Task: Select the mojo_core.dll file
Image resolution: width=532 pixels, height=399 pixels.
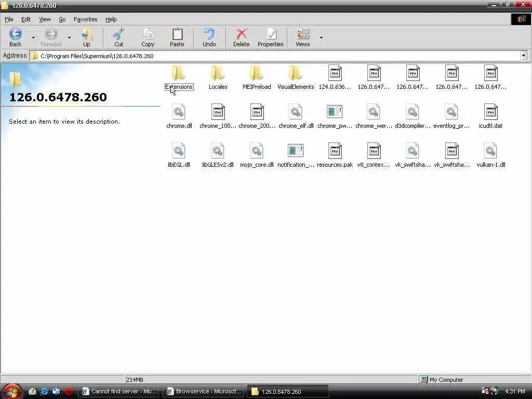Action: pyautogui.click(x=257, y=155)
